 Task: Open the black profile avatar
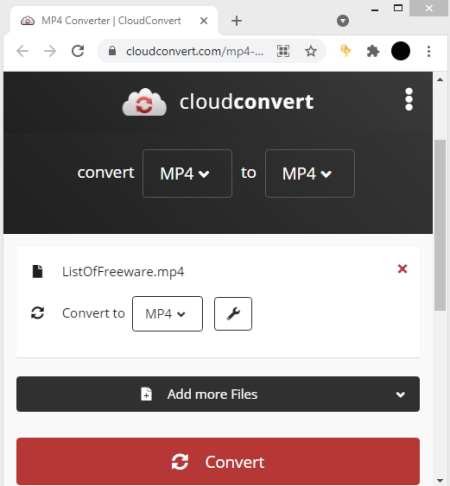coord(400,51)
